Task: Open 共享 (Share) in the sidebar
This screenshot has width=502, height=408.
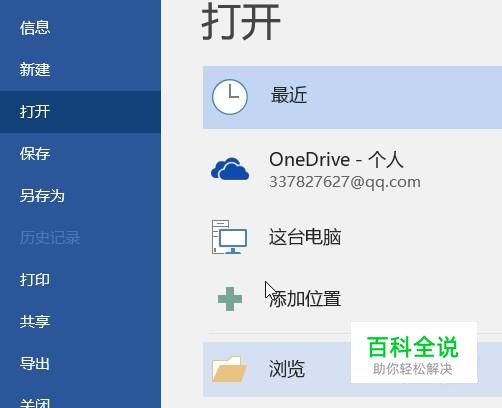Action: (80, 322)
